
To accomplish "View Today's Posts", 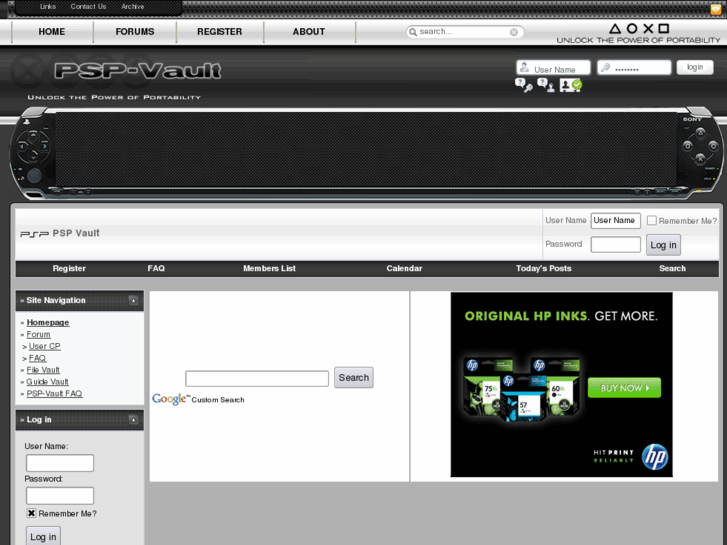I will [x=543, y=269].
